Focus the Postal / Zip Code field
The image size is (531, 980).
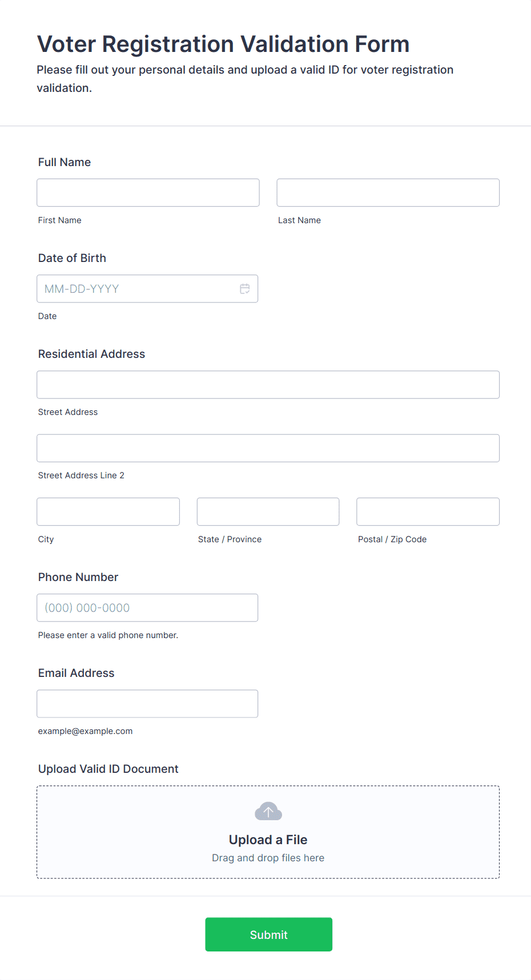(x=428, y=512)
